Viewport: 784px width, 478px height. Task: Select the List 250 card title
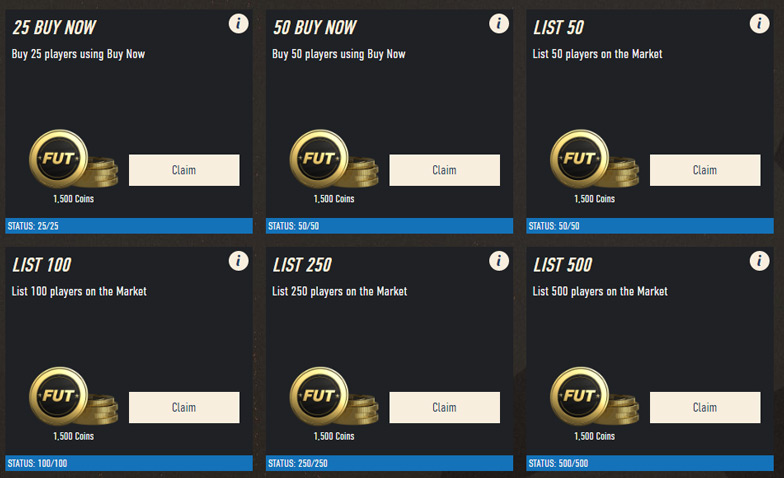pos(302,265)
